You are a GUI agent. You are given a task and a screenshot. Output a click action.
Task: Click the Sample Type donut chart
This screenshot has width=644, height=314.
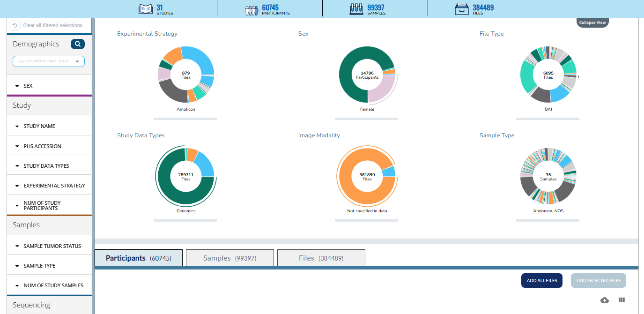[x=548, y=176]
